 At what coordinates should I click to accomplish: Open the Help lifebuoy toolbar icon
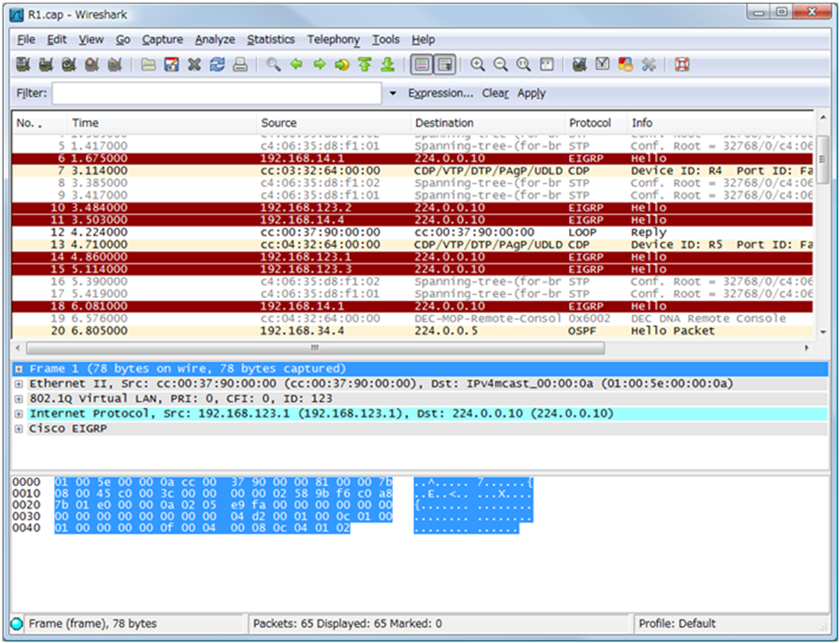tap(682, 65)
